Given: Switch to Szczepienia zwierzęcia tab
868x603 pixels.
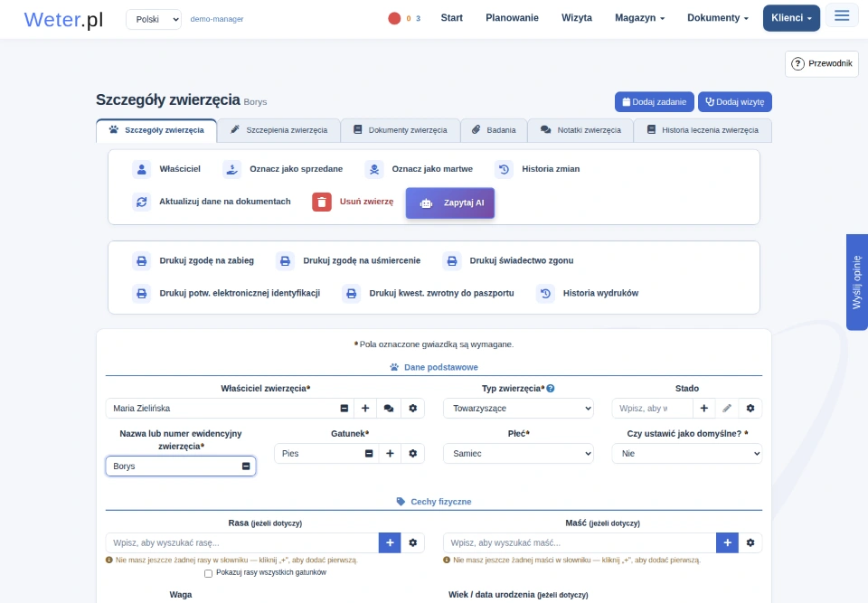Looking at the screenshot, I should [279, 131].
